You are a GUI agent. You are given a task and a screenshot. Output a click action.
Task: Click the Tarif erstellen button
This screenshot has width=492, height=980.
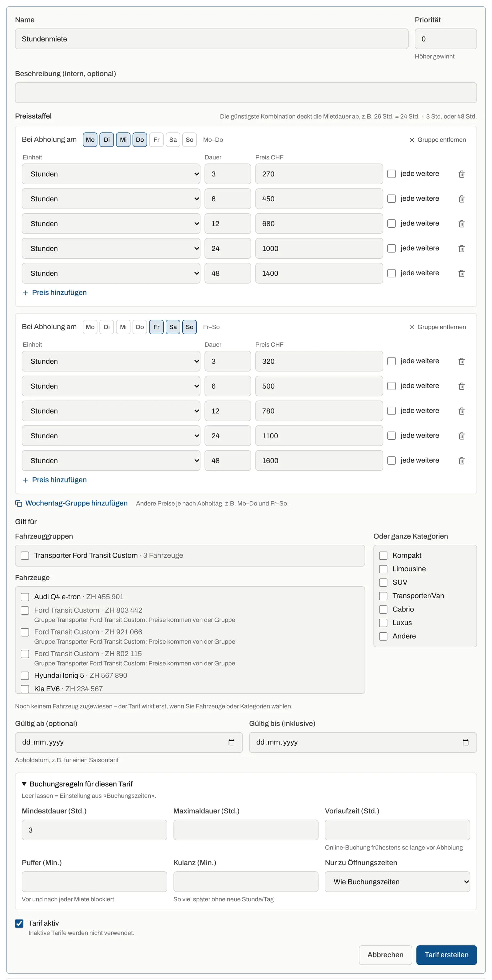(446, 955)
